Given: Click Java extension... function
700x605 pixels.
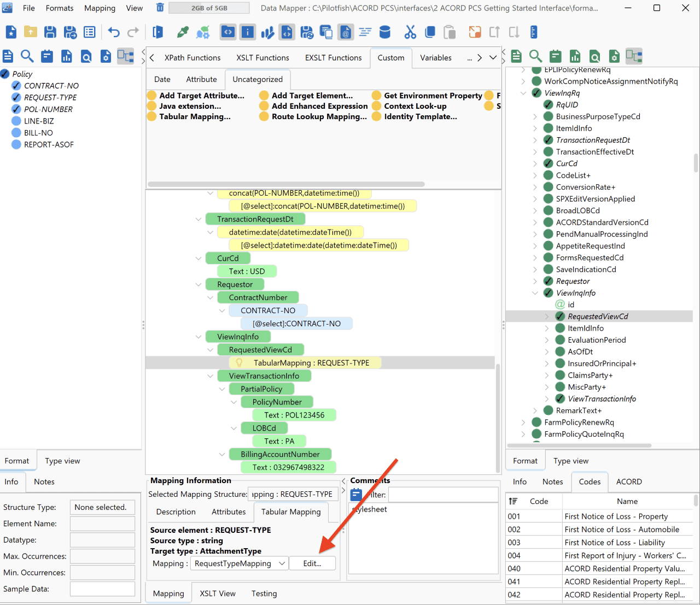Looking at the screenshot, I should pyautogui.click(x=184, y=106).
